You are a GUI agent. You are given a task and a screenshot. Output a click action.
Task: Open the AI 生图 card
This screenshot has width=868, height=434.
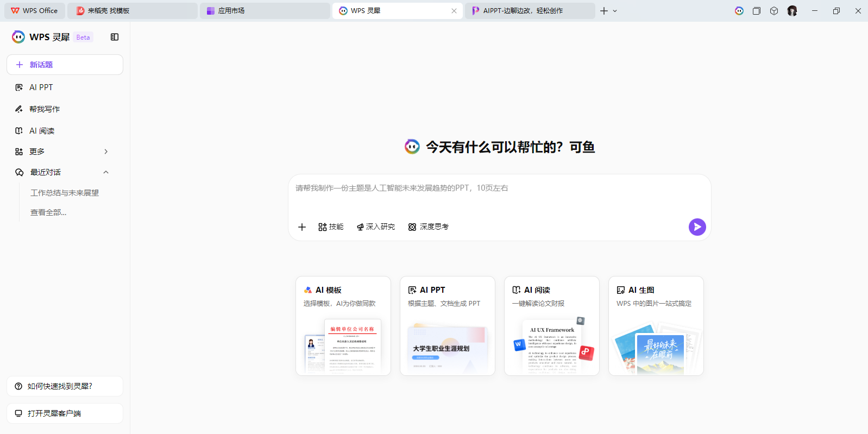[x=656, y=325]
